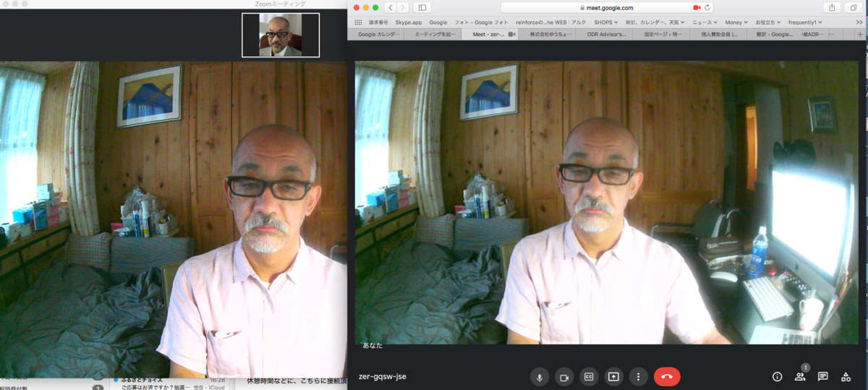Image resolution: width=868 pixels, height=390 pixels.
Task: Open Meet more options three-dot menu
Action: (638, 376)
